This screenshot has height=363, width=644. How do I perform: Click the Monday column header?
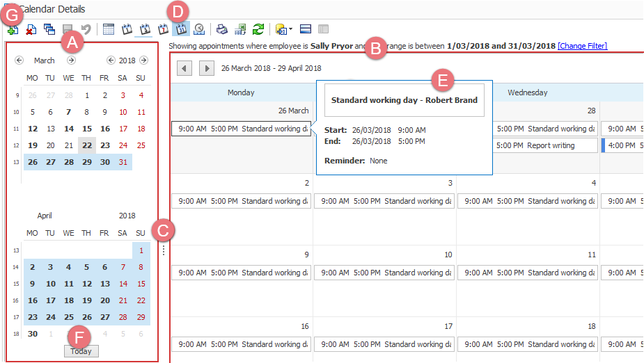click(241, 92)
